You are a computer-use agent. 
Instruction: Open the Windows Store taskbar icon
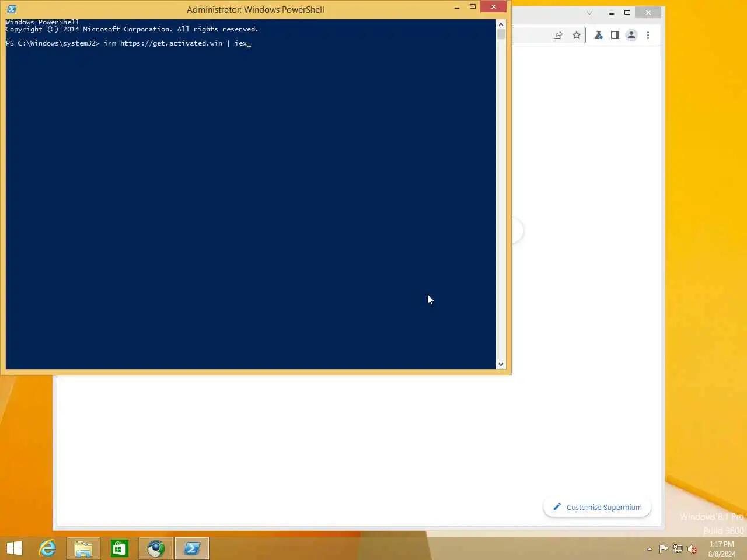120,548
